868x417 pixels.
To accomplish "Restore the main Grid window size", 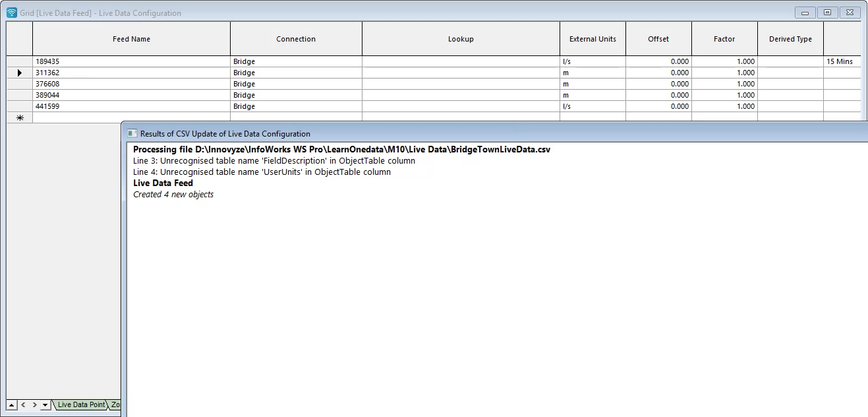I will 827,12.
